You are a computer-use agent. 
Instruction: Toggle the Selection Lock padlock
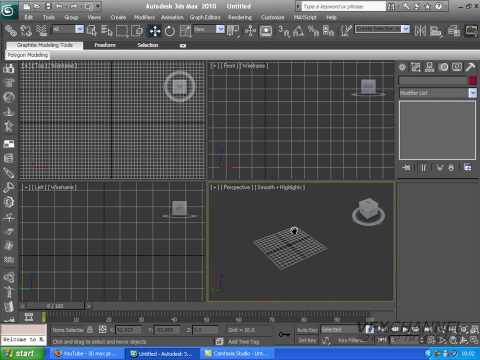(x=90, y=330)
